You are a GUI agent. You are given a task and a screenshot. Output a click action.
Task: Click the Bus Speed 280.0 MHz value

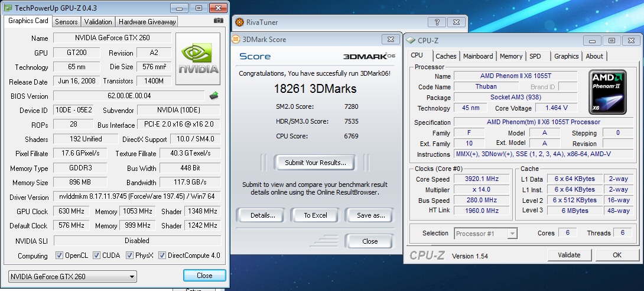482,200
